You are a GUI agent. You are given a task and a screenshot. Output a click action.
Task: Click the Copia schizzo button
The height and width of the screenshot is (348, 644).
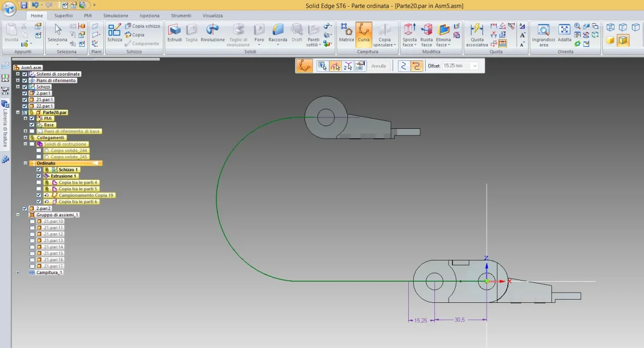tap(143, 26)
